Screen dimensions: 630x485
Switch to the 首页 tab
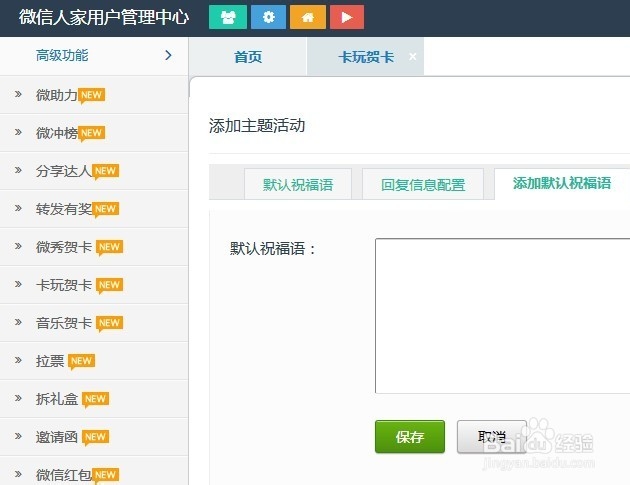pyautogui.click(x=248, y=57)
